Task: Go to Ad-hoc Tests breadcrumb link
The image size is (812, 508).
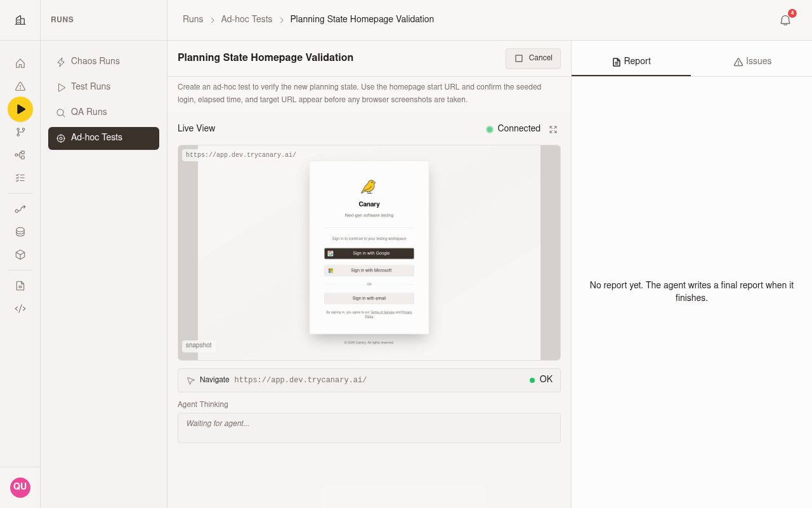Action: [247, 19]
